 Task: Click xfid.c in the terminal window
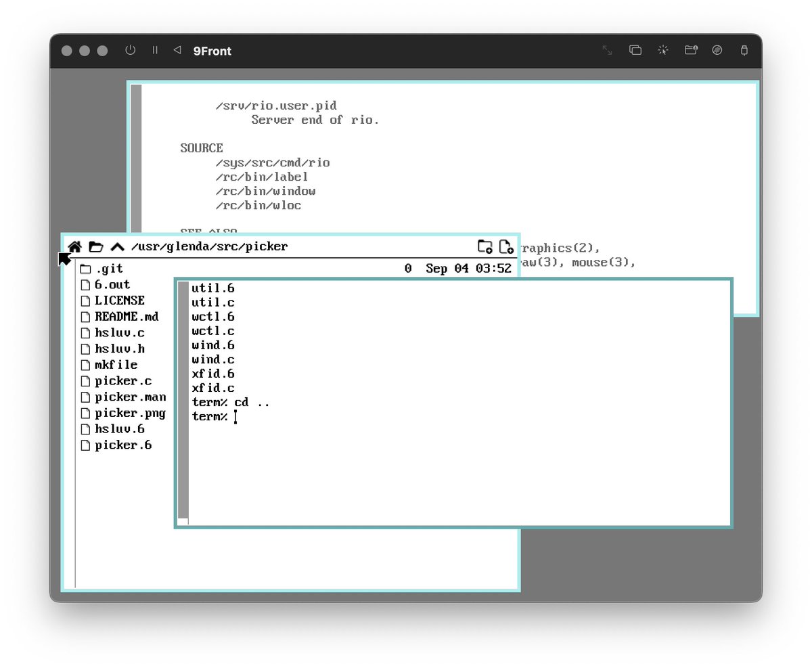click(x=213, y=388)
